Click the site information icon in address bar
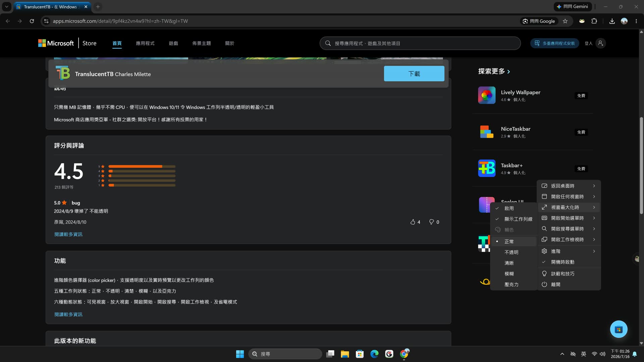This screenshot has width=644, height=362. (x=46, y=21)
